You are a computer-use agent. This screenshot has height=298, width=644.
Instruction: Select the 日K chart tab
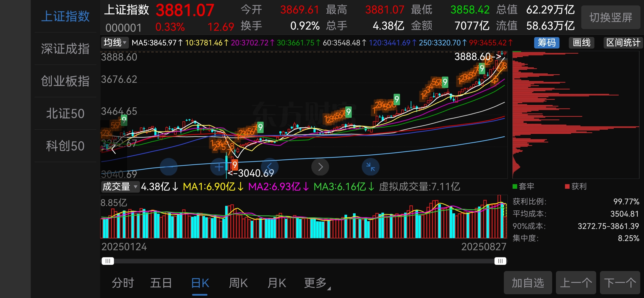[200, 283]
